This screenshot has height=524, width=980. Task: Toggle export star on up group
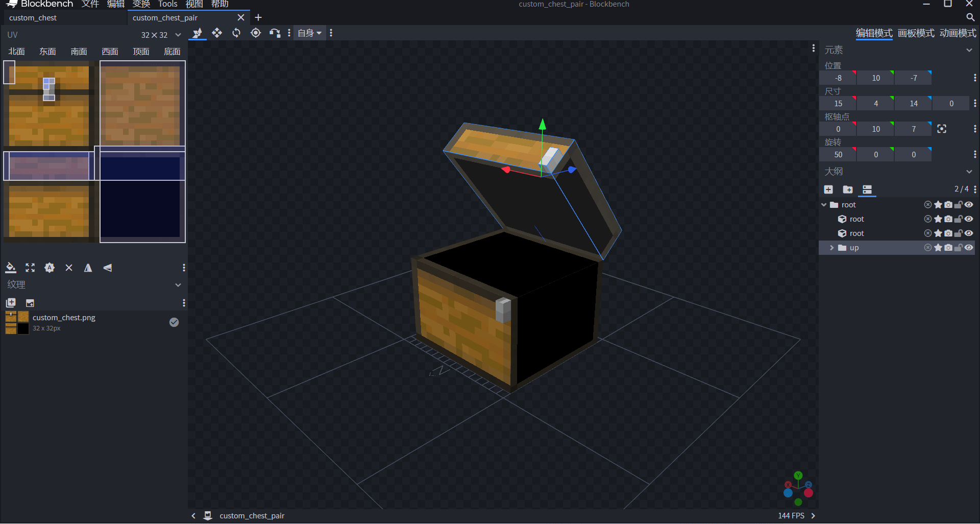pyautogui.click(x=938, y=248)
